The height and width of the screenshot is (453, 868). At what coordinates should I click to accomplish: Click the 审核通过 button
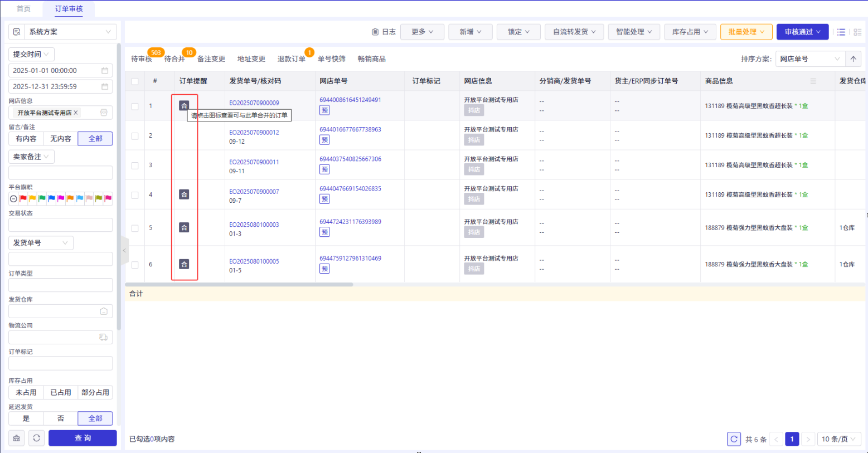tap(802, 32)
